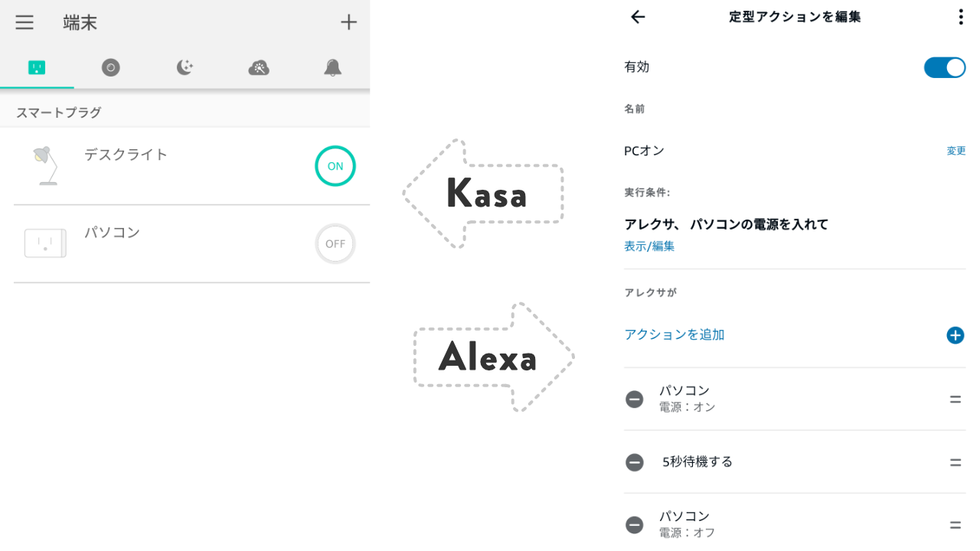Click 変更 to rename the routine

point(955,151)
